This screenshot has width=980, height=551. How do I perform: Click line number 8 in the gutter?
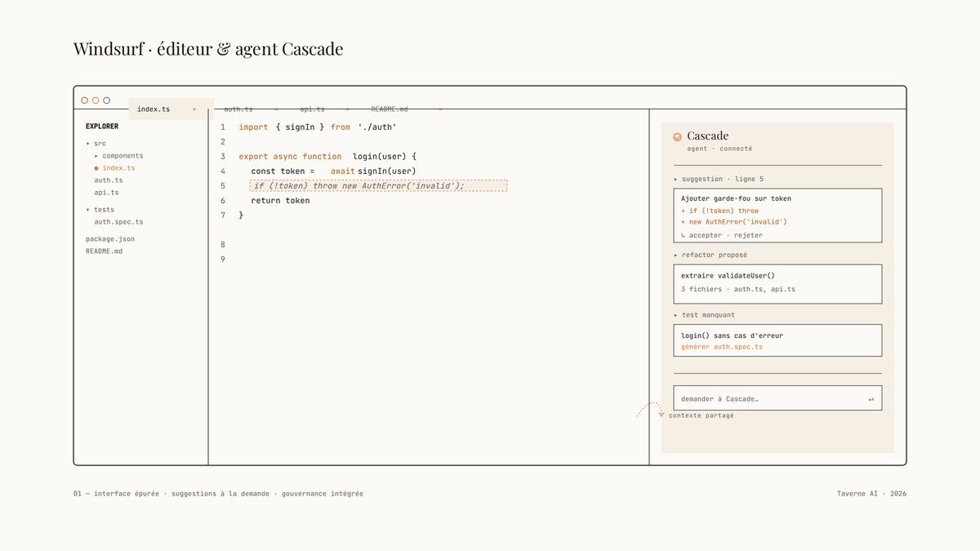[x=223, y=244]
